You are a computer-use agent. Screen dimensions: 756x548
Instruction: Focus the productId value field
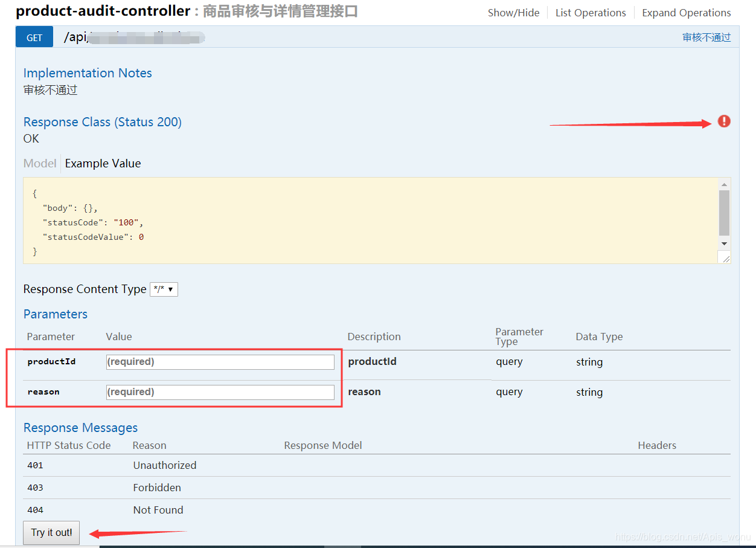(220, 362)
